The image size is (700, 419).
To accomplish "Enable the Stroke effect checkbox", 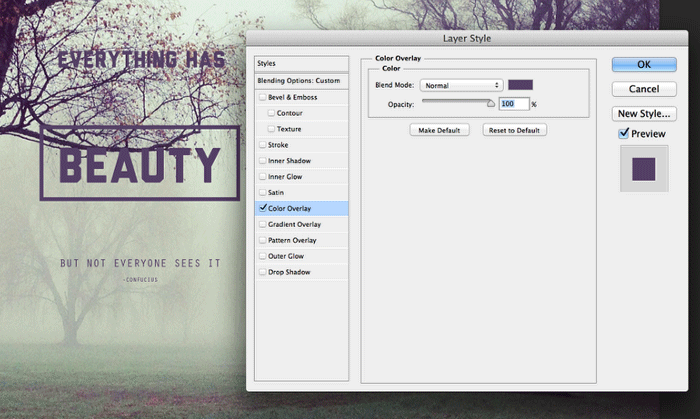I will [263, 145].
